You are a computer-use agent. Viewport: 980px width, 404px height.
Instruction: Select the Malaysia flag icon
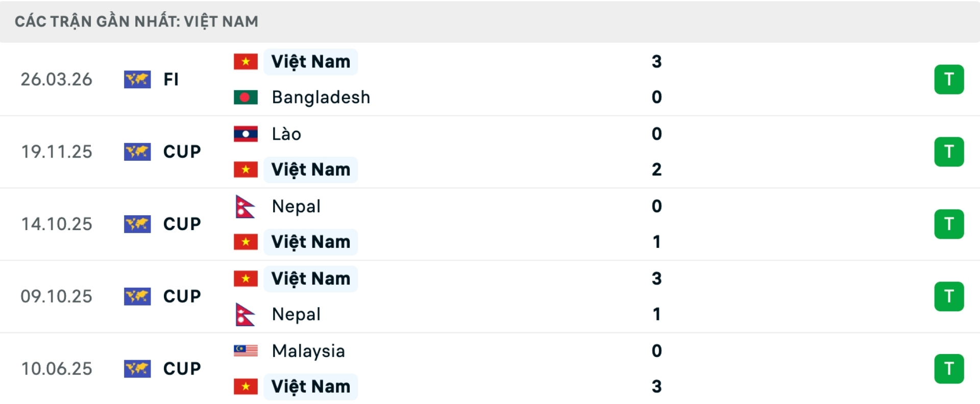[246, 351]
